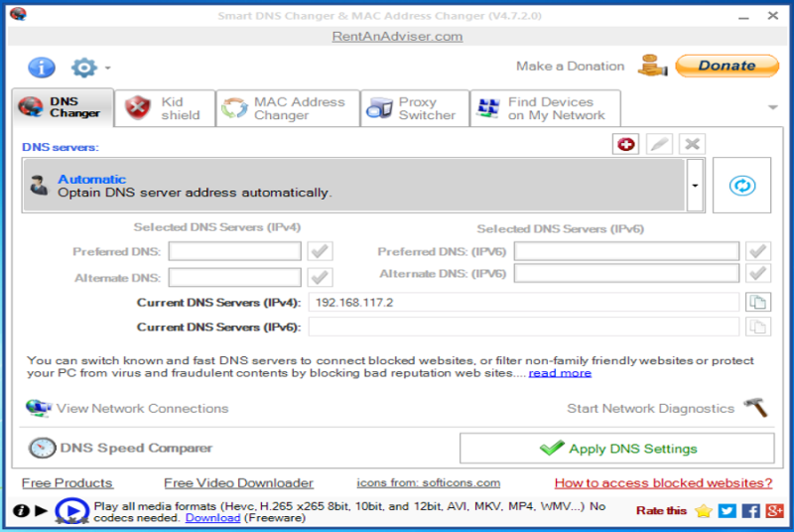
Task: Open RentAnAdviser.com link
Action: point(397,37)
